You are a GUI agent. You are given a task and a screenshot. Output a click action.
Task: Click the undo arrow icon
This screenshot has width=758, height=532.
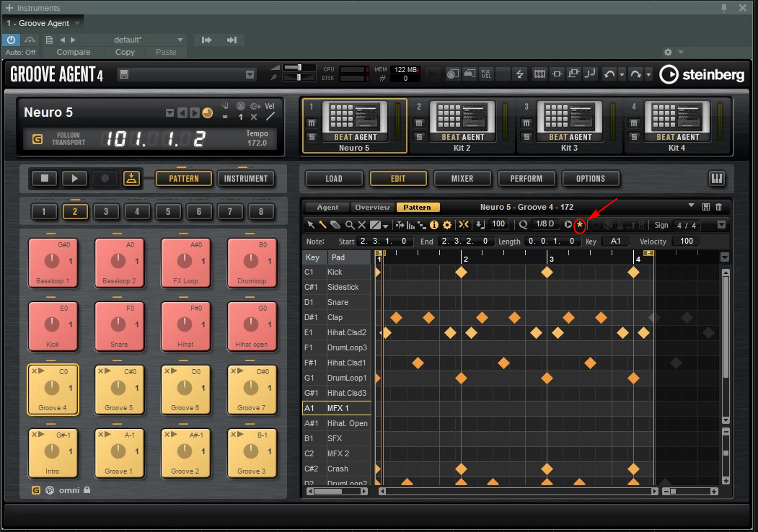[x=609, y=74]
